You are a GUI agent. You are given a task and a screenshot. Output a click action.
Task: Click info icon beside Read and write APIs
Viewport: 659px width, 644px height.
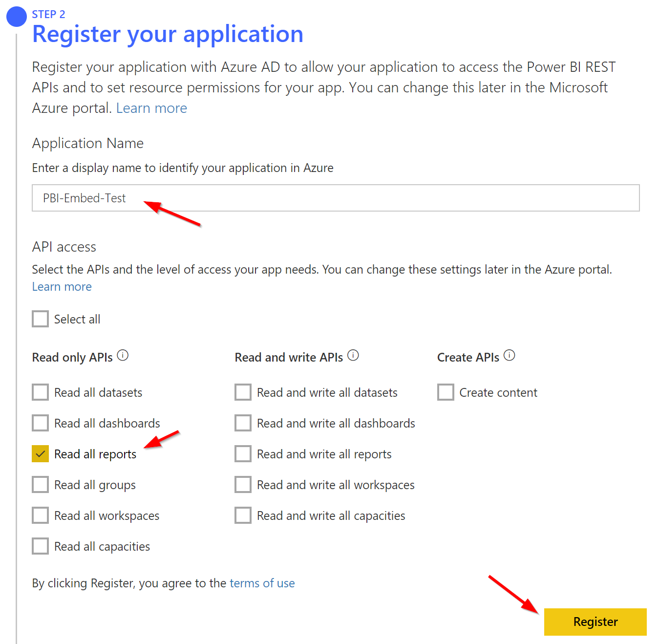tap(353, 356)
